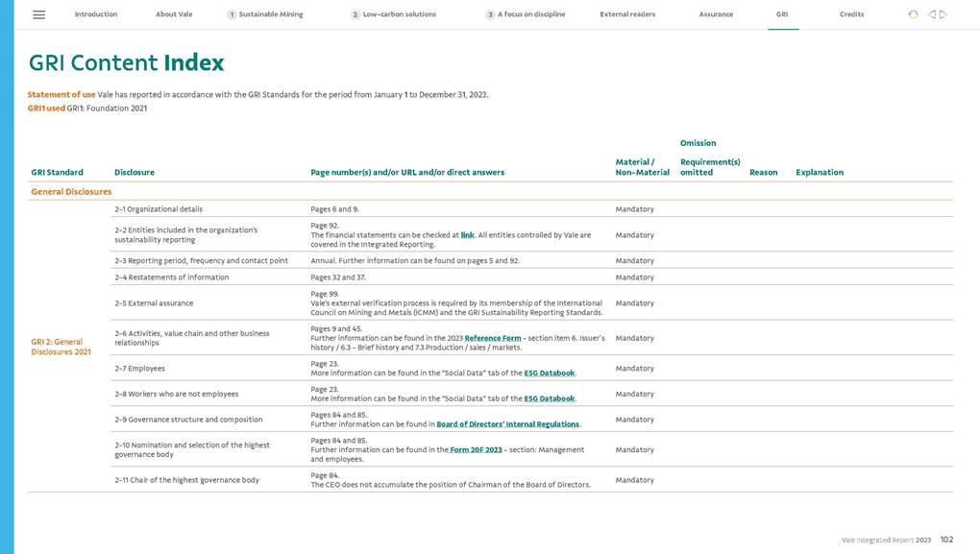Click the number 1 badge for Sustainable Mining
Viewport: 980px width, 554px height.
pyautogui.click(x=232, y=14)
